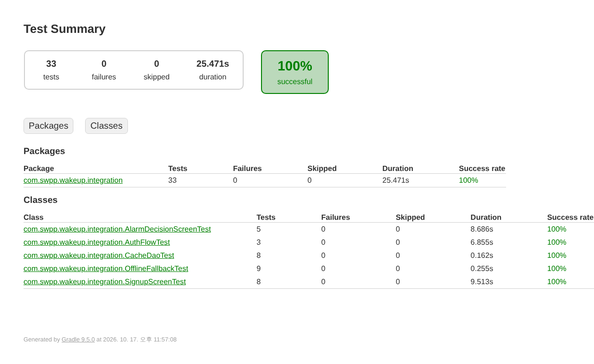Follow the Gradle 9.5.0 footer link
Image resolution: width=594 pixels, height=364 pixels.
click(78, 340)
